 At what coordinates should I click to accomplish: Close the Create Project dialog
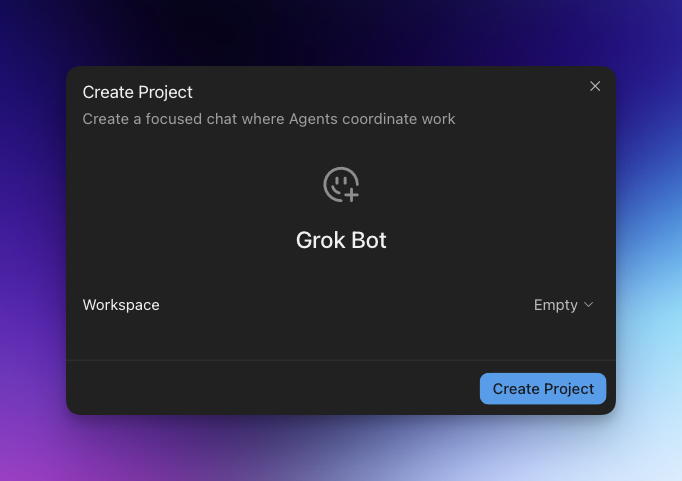[595, 86]
